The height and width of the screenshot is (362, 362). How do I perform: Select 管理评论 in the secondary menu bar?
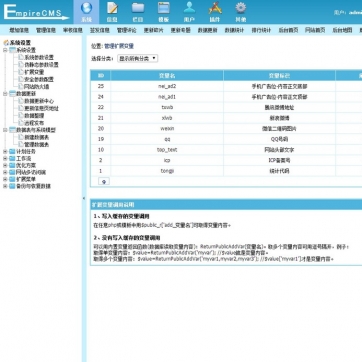127,30
